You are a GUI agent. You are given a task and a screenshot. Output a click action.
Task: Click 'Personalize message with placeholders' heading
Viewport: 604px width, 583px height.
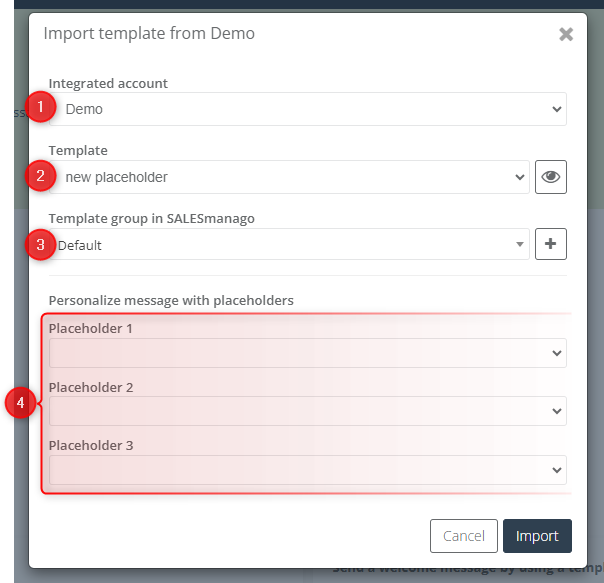point(171,300)
